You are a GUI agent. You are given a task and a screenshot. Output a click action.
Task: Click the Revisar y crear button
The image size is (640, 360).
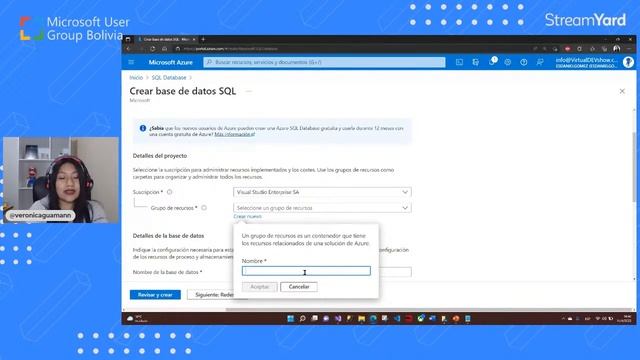tap(155, 295)
